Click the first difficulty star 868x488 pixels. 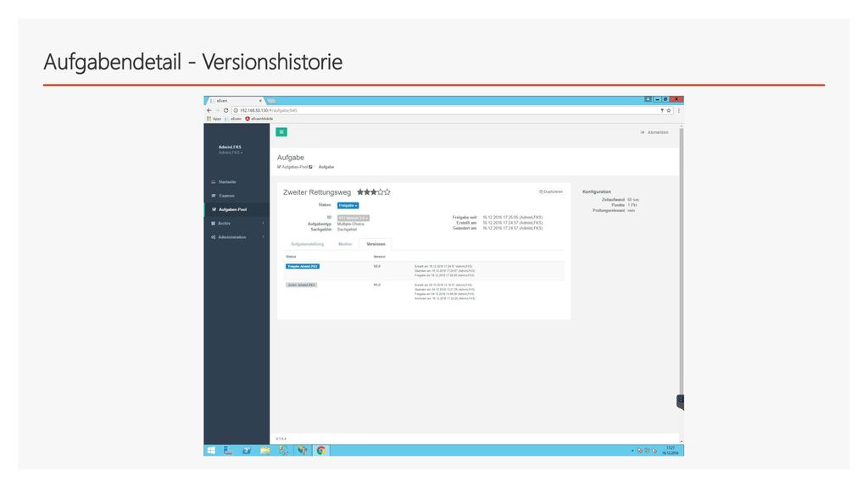[x=360, y=192]
